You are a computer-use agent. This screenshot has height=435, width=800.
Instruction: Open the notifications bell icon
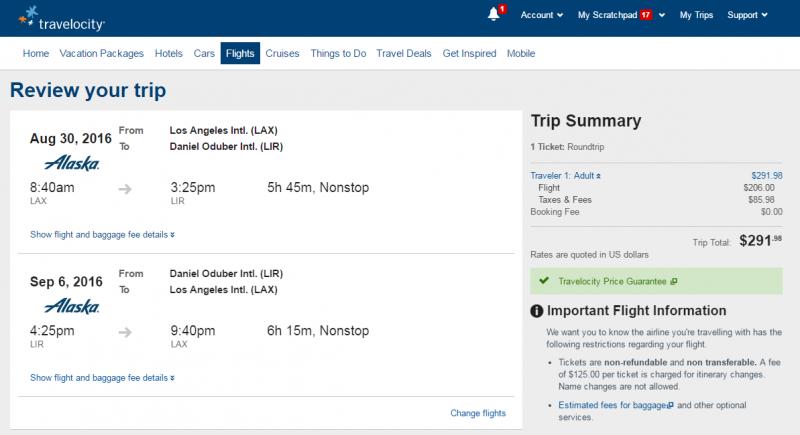click(x=493, y=14)
